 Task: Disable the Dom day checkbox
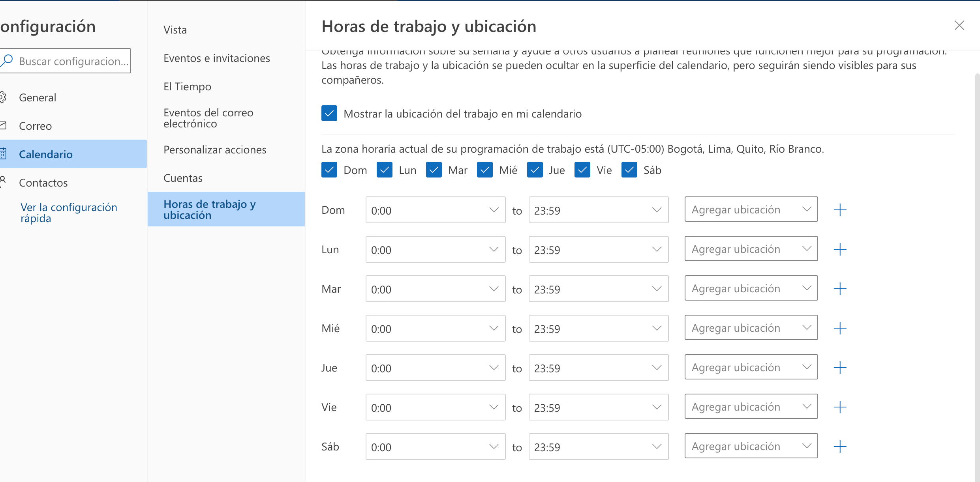pos(329,170)
